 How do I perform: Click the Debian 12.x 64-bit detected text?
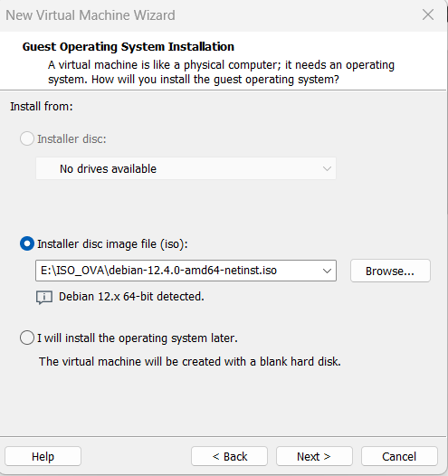click(x=131, y=297)
